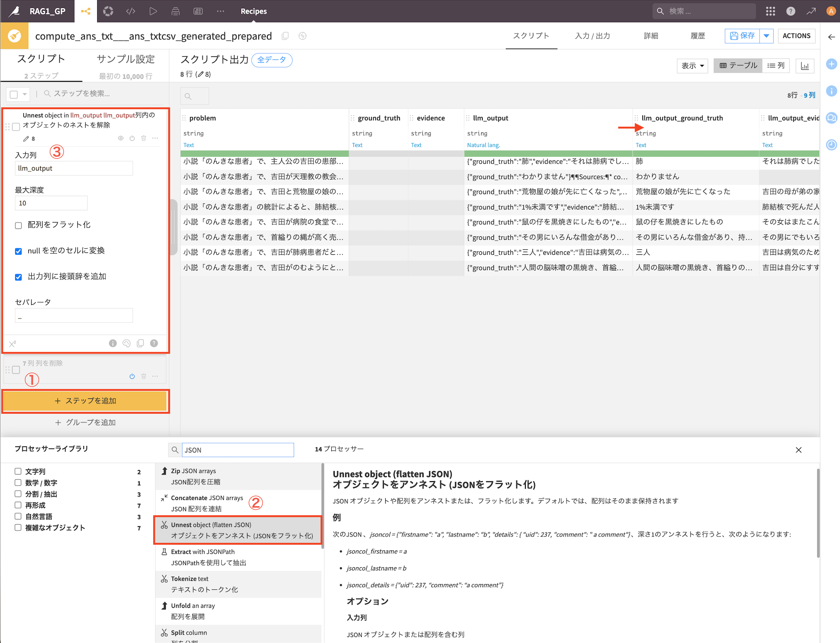Expand the dropdown arrow next to 保存
The image size is (840, 643).
coord(766,36)
